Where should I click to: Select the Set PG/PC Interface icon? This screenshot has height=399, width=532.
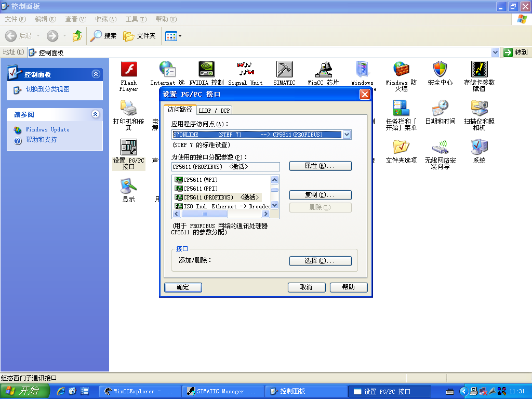[129, 154]
